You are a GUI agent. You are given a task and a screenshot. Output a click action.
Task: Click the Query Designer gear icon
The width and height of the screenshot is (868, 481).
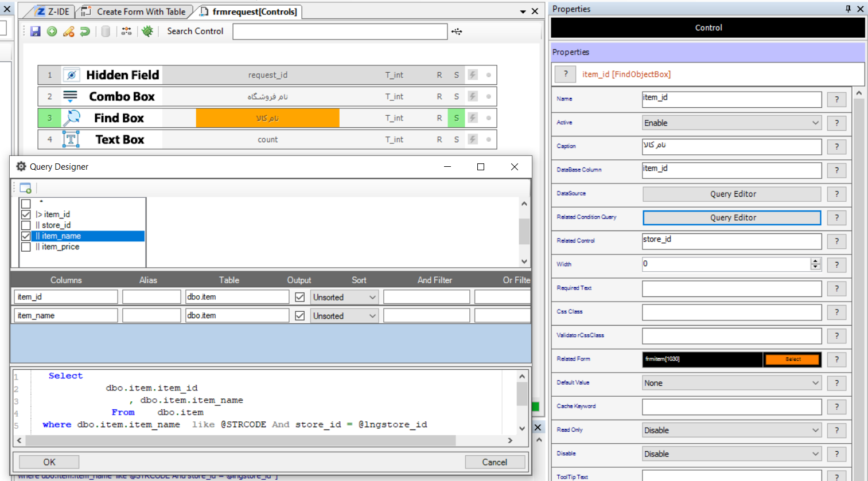pos(21,166)
